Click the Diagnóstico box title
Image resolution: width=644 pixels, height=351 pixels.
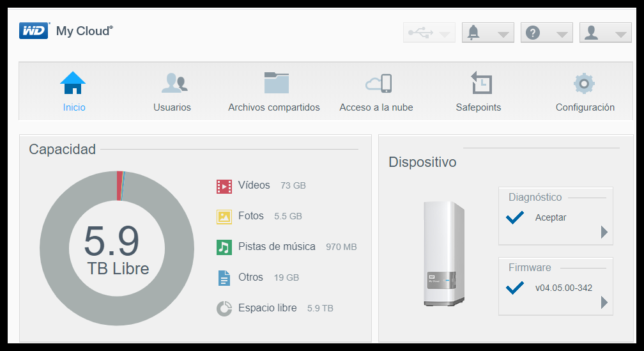tap(535, 198)
